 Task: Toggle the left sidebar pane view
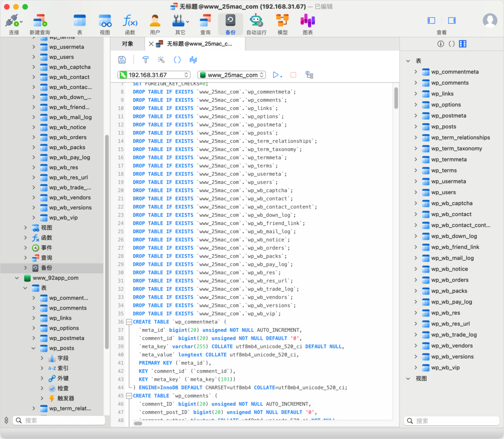point(431,20)
